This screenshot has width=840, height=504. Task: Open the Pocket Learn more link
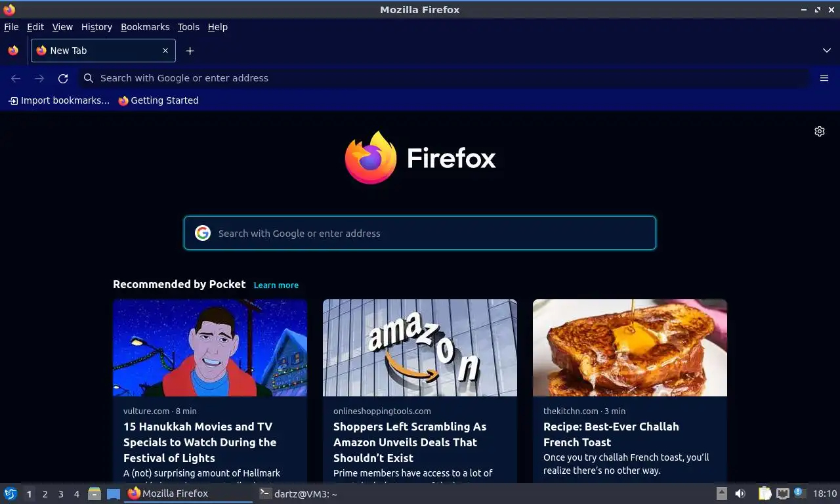[x=276, y=285]
